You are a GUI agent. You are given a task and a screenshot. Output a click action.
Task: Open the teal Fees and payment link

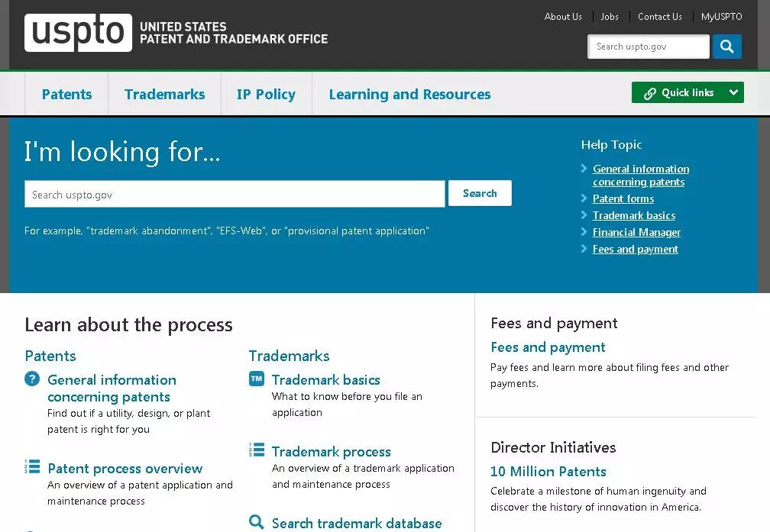[x=548, y=347]
